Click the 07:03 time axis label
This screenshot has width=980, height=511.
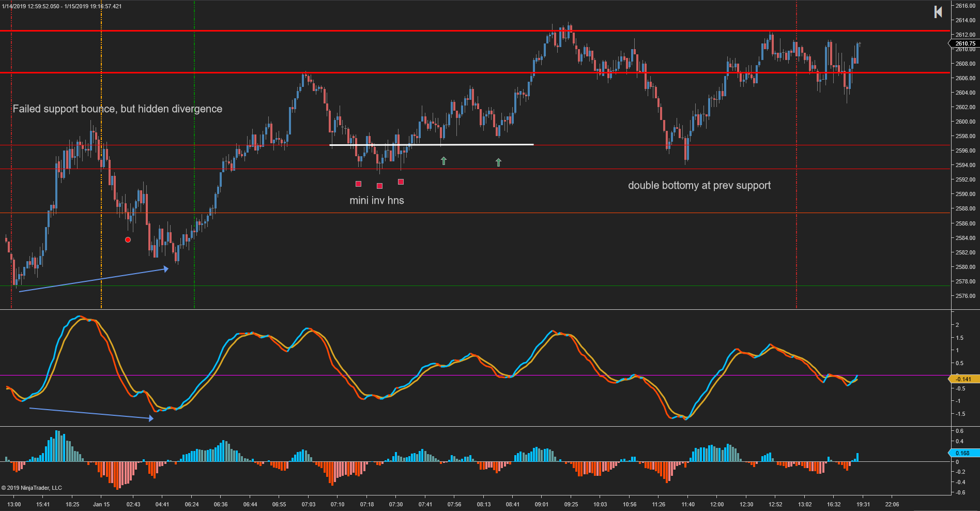(309, 504)
